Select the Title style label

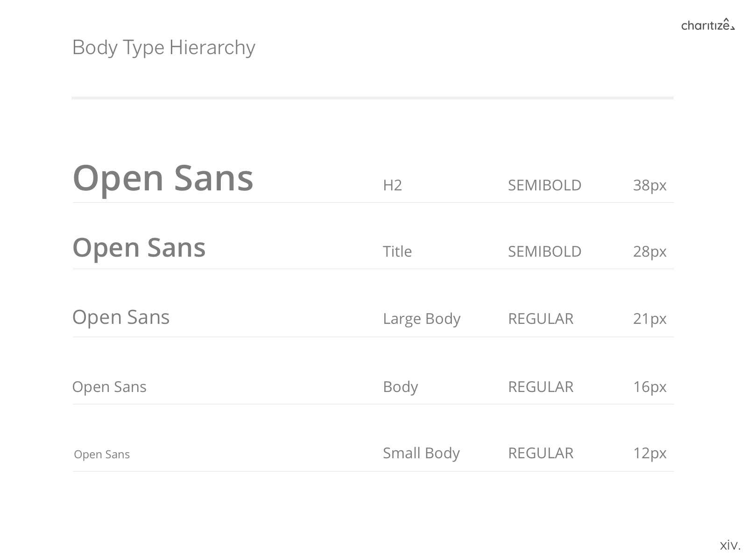coord(397,252)
